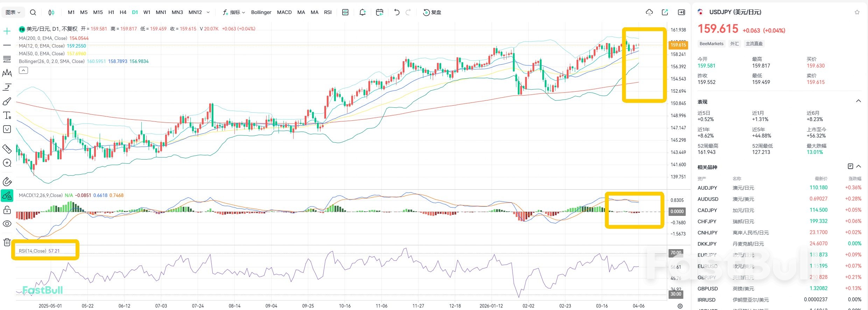Delete drawings with the trash icon
The width and height of the screenshot is (868, 310).
tap(7, 242)
